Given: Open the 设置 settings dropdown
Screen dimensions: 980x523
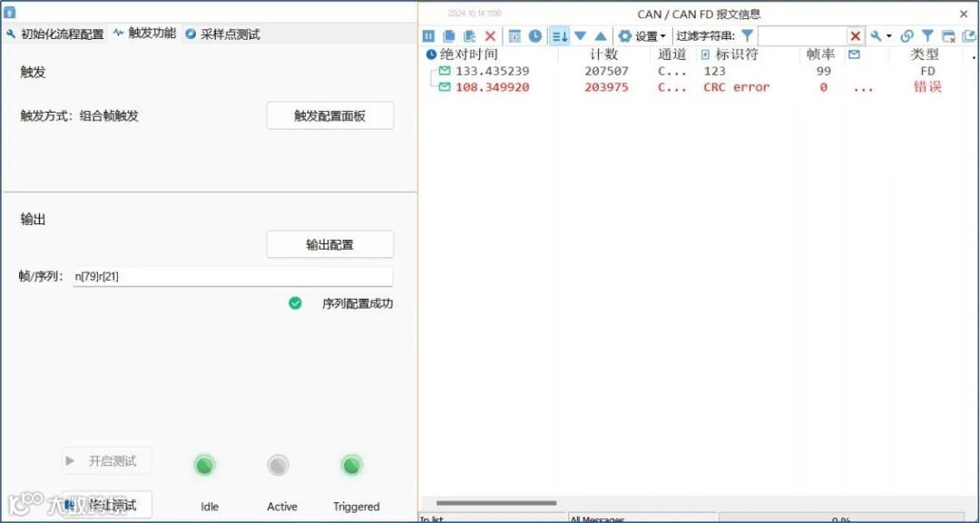Looking at the screenshot, I should point(642,36).
